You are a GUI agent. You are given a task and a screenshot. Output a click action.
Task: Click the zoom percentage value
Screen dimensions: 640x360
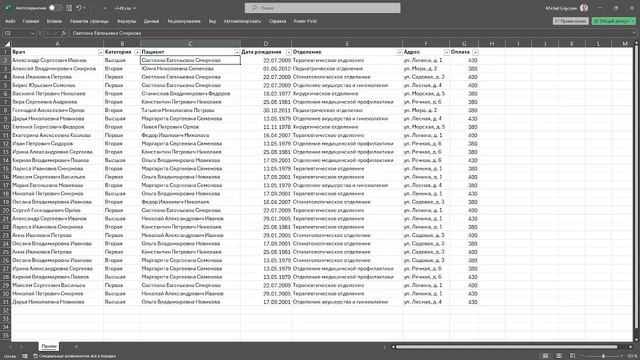tap(633, 356)
